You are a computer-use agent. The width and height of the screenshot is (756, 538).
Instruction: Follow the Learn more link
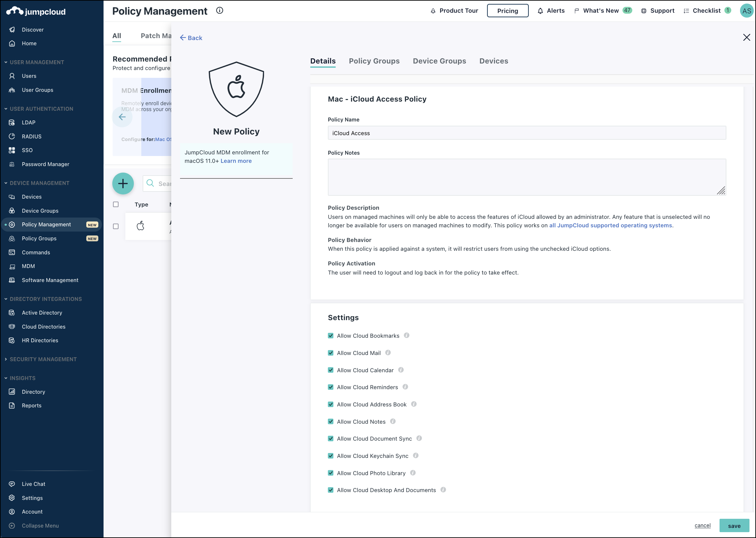coord(236,161)
